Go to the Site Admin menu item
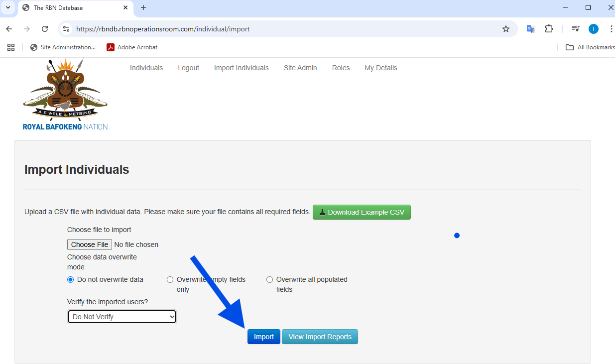 tap(300, 68)
